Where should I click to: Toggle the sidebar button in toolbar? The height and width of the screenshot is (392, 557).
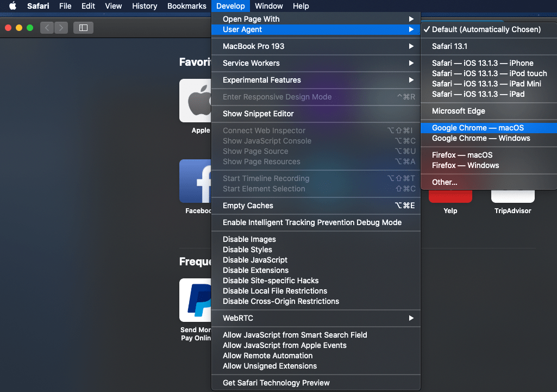[84, 28]
